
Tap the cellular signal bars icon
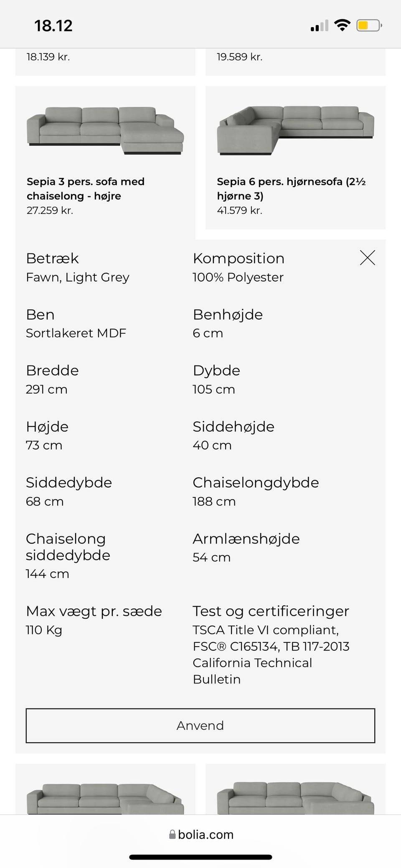click(x=319, y=26)
